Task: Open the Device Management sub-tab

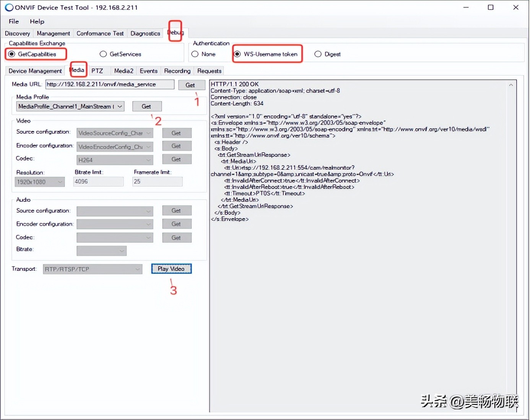Action: tap(35, 71)
